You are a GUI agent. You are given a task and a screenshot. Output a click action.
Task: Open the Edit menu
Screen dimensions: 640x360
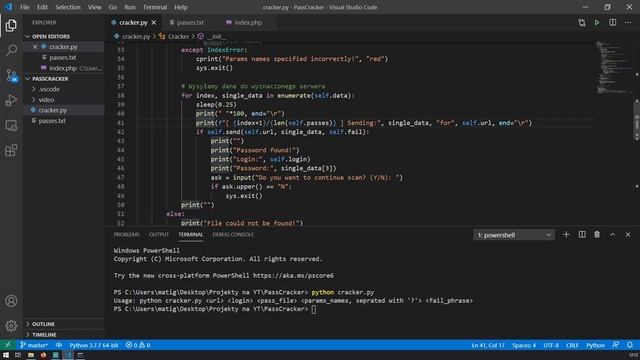[x=42, y=7]
